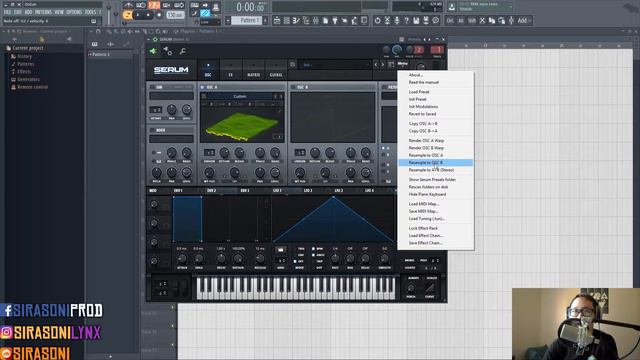
Task: Toggle the SUB oscillator enable switch
Action: coord(152,87)
